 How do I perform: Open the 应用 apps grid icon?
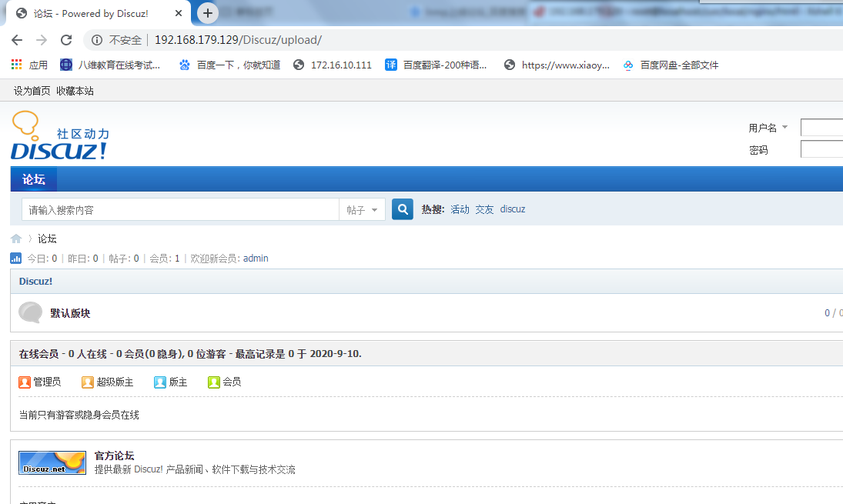(x=17, y=65)
